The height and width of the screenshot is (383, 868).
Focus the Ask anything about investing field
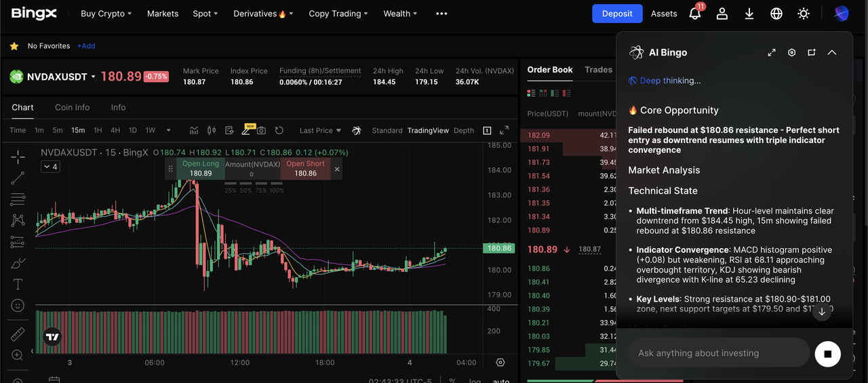click(x=717, y=353)
